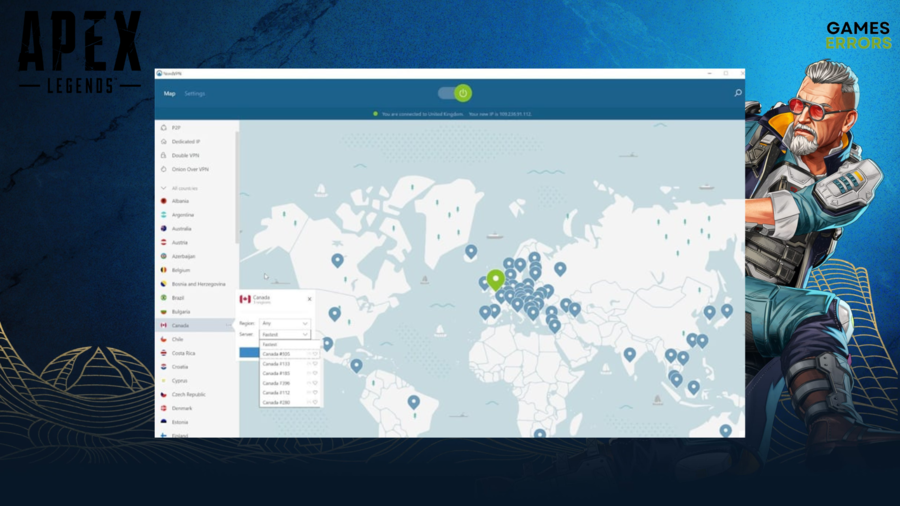Toggle favorite heart for Canada #280

314,402
